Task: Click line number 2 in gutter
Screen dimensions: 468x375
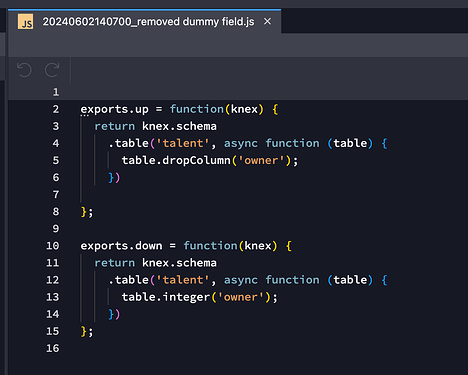Action: click(x=56, y=109)
